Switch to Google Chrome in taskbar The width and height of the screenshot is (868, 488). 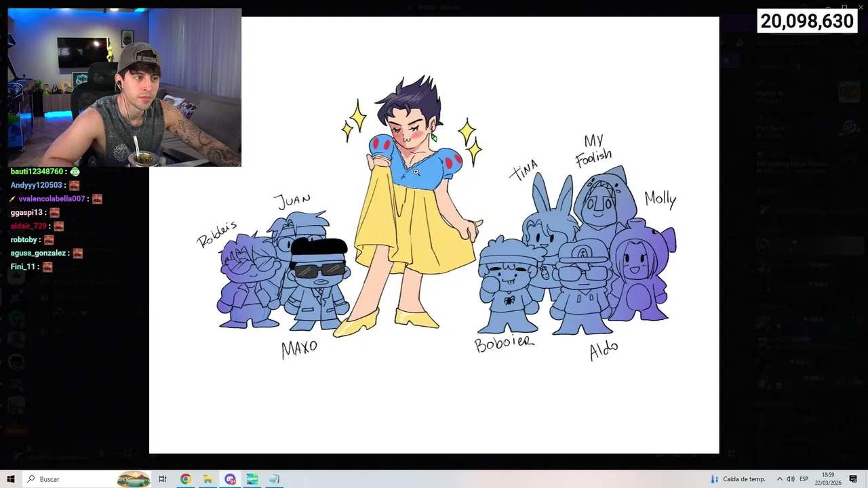[185, 479]
